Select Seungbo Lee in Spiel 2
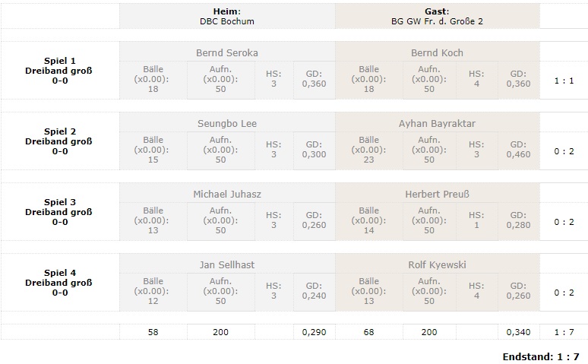 [x=227, y=123]
